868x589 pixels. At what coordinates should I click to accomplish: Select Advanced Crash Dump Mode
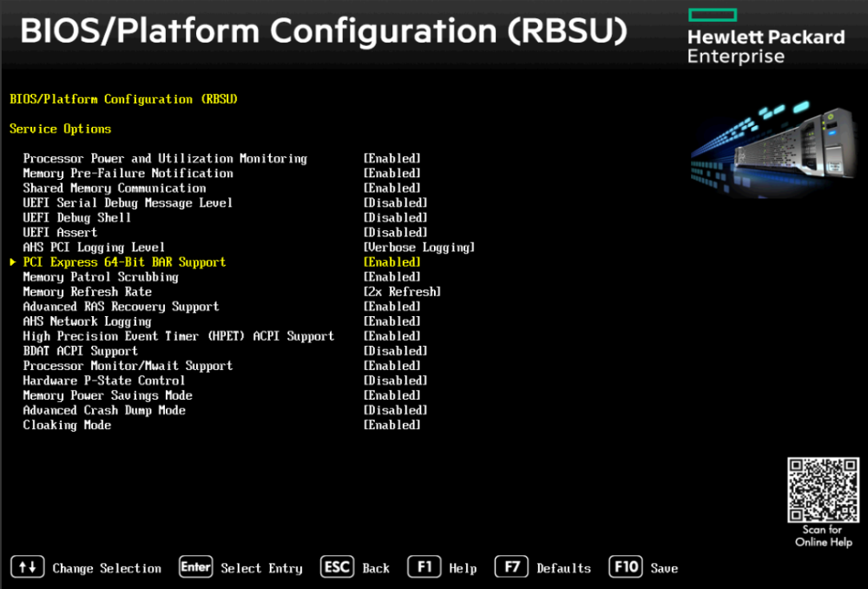(104, 411)
